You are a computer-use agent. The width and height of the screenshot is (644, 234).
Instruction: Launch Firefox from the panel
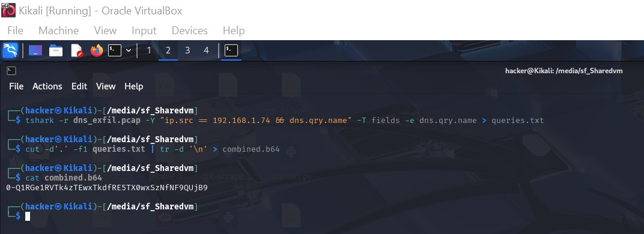tap(97, 50)
